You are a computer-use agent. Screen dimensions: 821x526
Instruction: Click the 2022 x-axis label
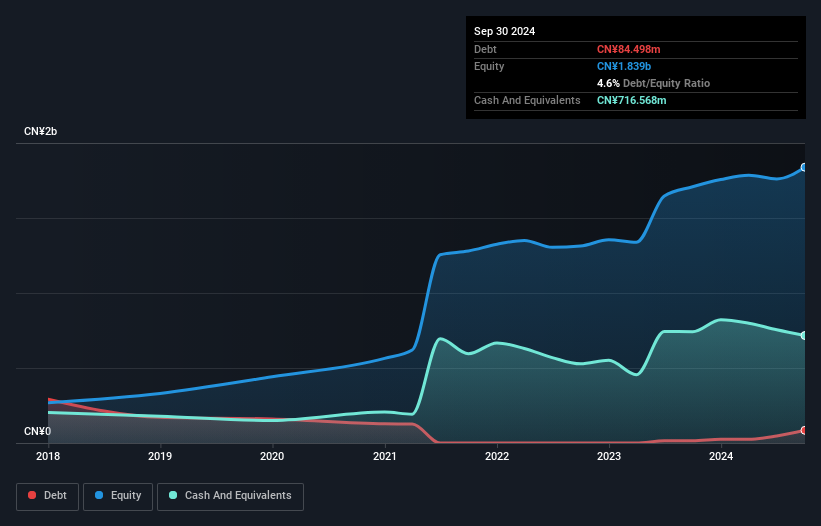tap(497, 456)
